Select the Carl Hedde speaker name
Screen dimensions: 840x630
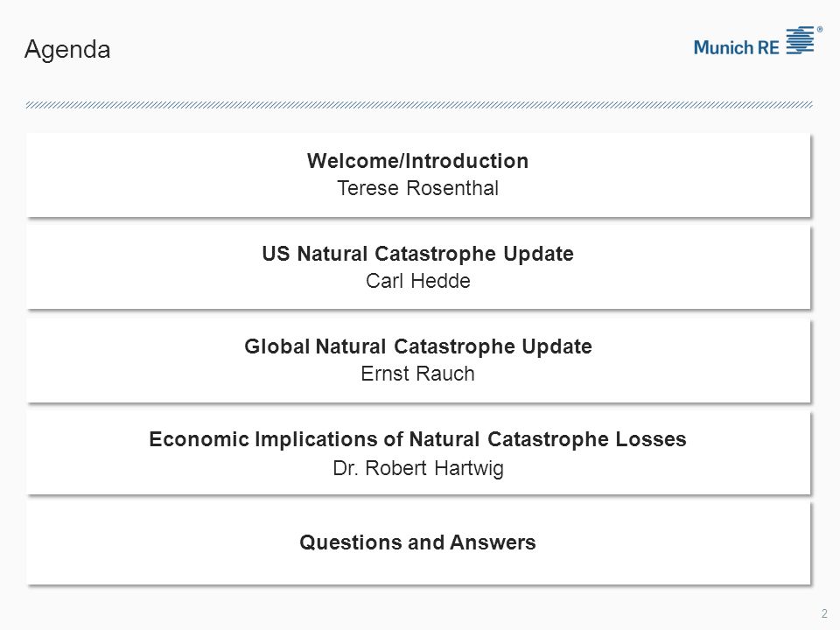click(418, 281)
